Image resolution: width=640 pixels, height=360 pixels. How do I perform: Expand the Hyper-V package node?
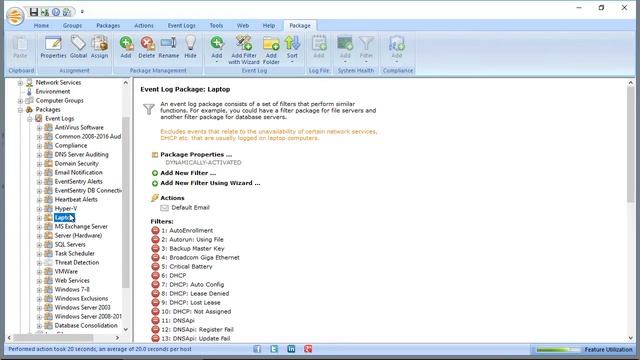[39, 209]
